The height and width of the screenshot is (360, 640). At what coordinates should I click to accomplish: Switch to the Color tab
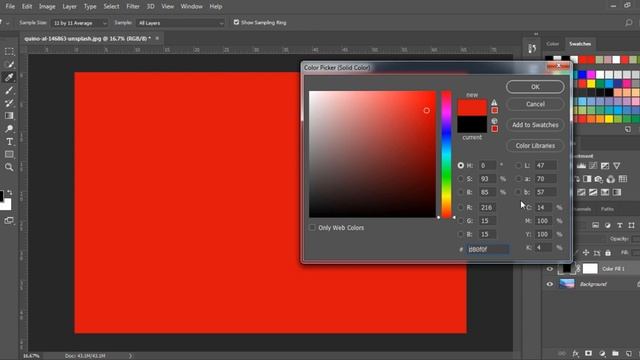553,44
